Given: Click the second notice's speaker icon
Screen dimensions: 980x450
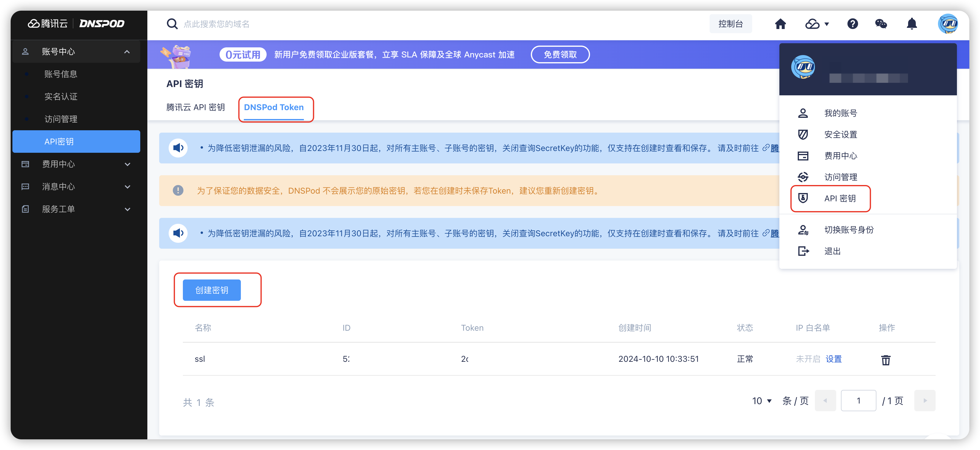Looking at the screenshot, I should (178, 233).
